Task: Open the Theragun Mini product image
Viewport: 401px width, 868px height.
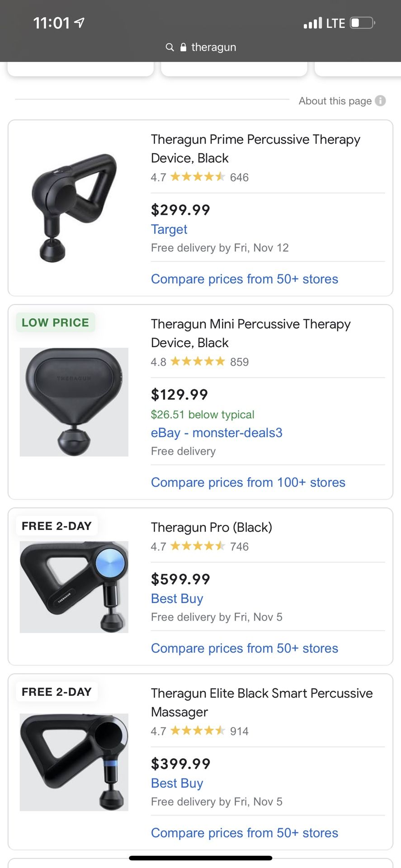Action: pyautogui.click(x=74, y=402)
